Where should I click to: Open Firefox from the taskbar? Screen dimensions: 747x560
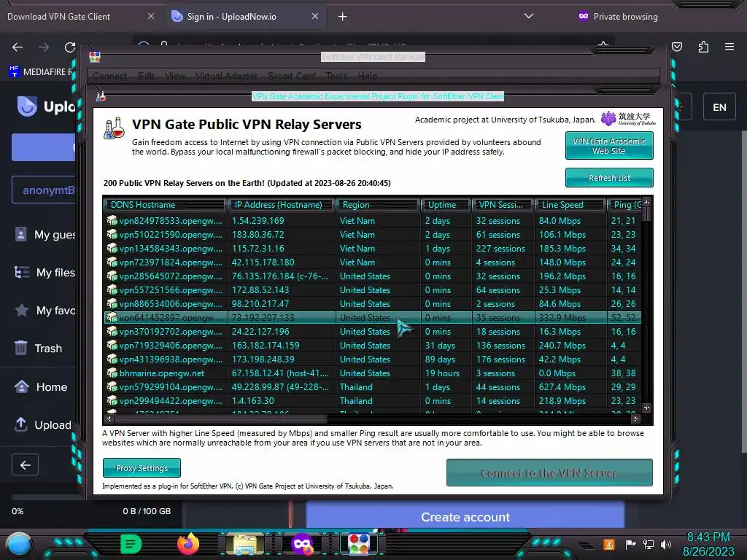click(x=188, y=544)
